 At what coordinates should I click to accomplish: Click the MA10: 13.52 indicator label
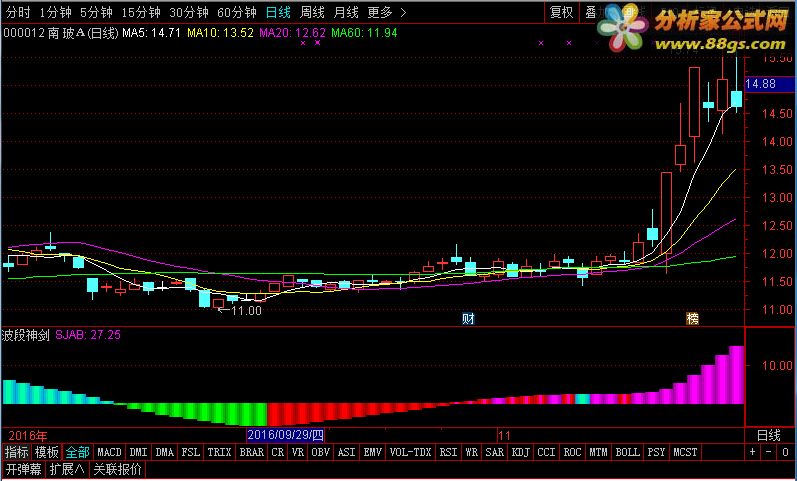tap(220, 33)
